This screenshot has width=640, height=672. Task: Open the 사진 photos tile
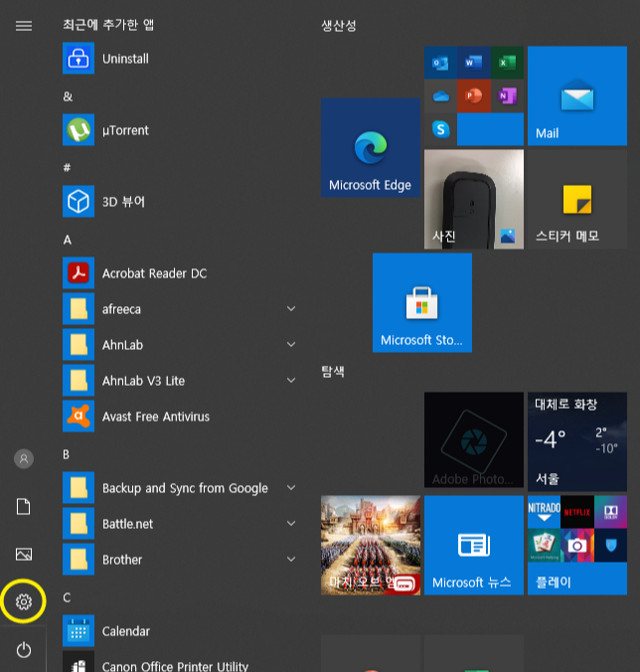click(x=474, y=199)
